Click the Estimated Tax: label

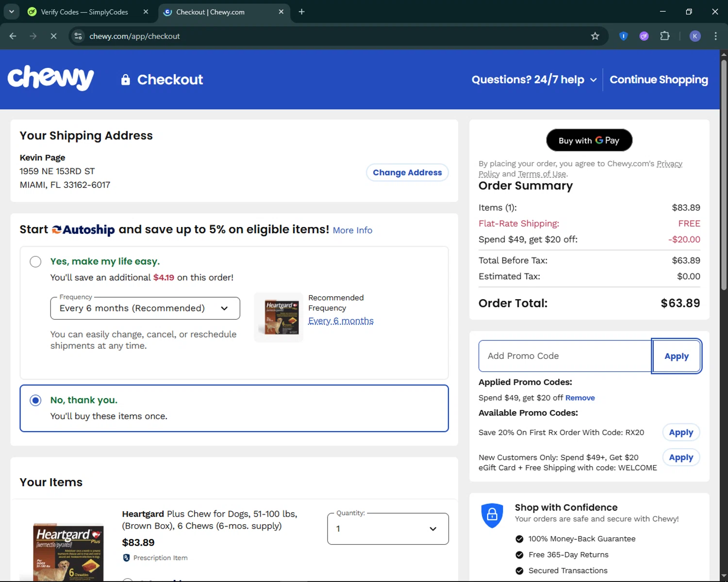[x=509, y=276]
